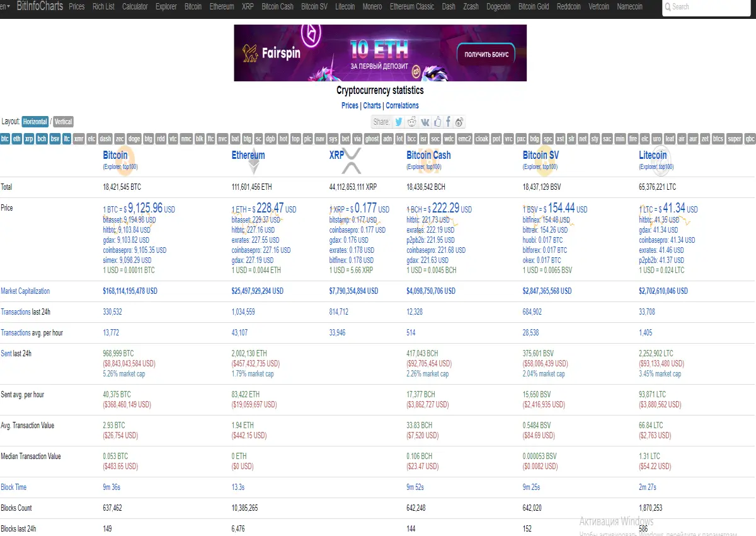Screen dimensions: 756x536
Task: Select Horizontal layout
Action: tap(35, 122)
